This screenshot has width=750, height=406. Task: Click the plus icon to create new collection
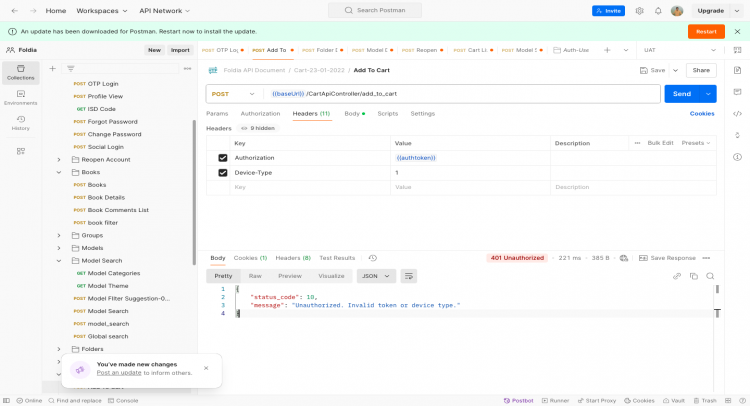tap(53, 69)
